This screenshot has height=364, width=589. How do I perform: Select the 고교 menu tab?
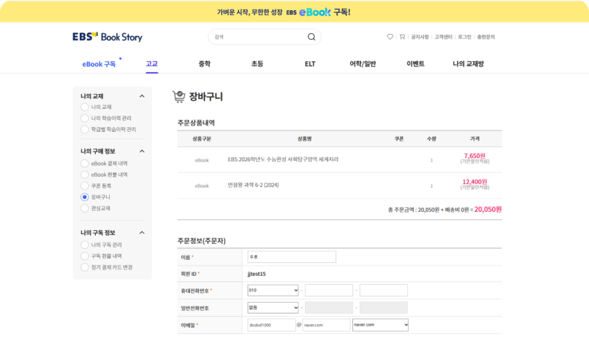coord(152,64)
